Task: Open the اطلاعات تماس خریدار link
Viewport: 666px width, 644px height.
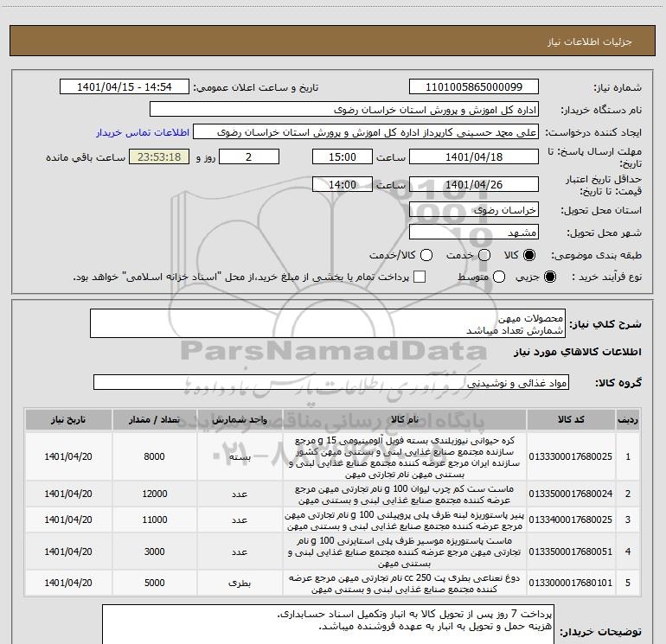Action: click(x=143, y=132)
